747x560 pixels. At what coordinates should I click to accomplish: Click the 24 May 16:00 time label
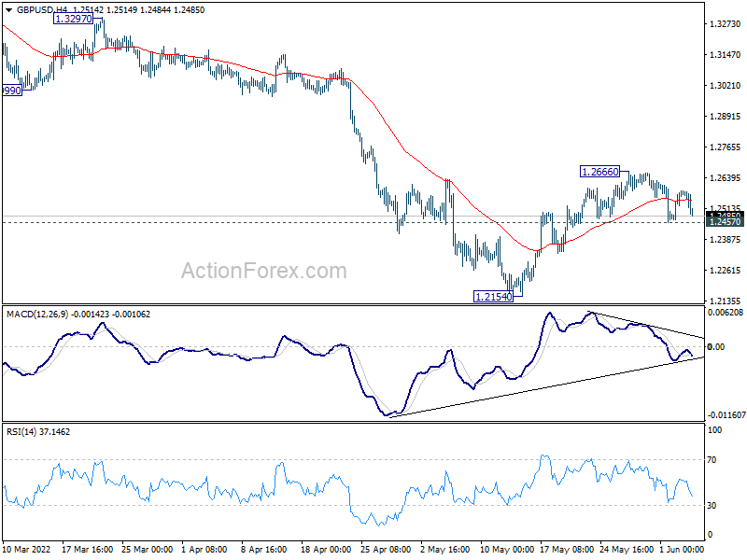coord(626,550)
